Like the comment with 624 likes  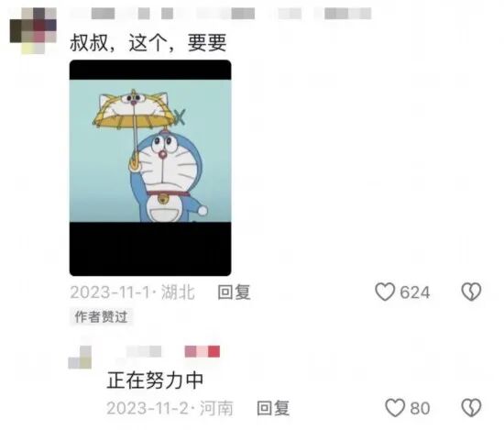point(385,292)
